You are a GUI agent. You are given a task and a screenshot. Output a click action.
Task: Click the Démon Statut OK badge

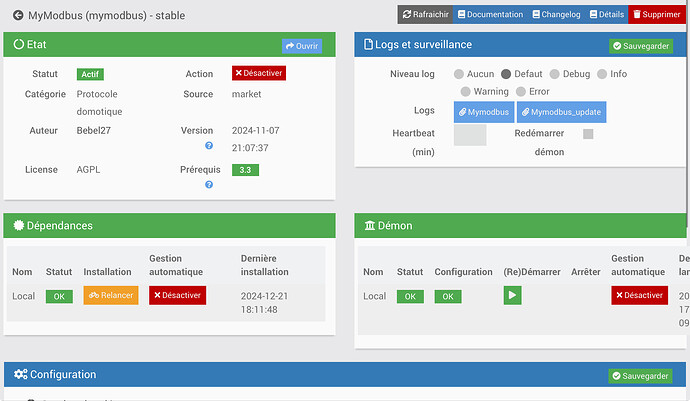pos(410,297)
